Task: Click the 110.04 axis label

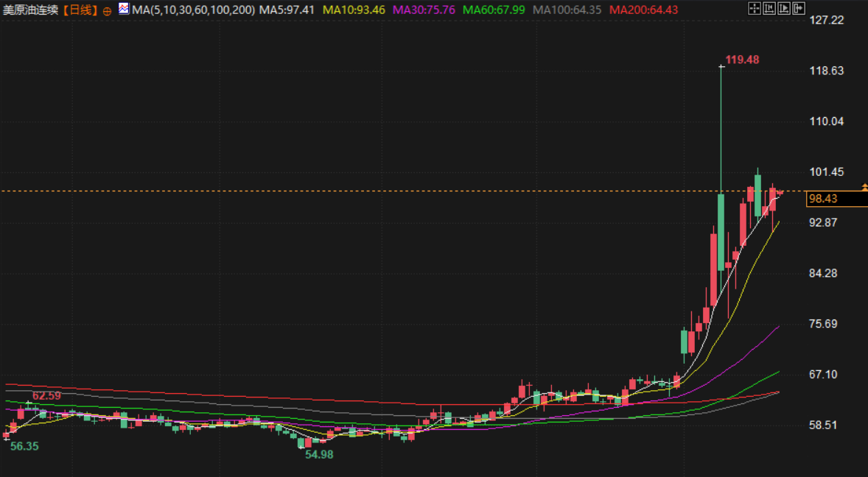Action: click(x=827, y=121)
